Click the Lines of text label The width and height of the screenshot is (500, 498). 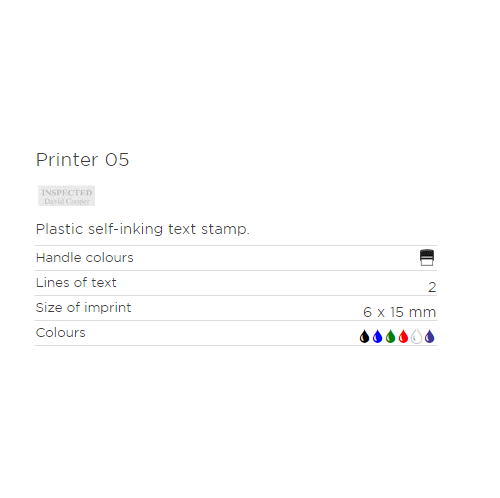pyautogui.click(x=76, y=283)
